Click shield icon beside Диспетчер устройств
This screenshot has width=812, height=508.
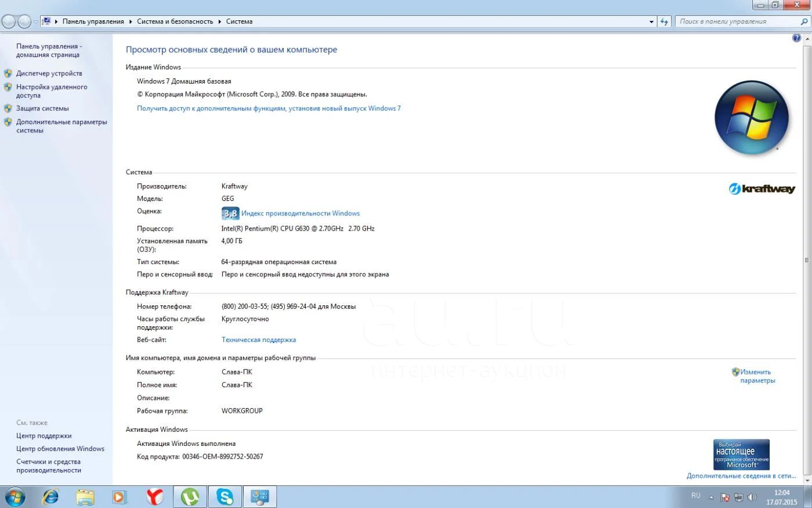point(8,73)
